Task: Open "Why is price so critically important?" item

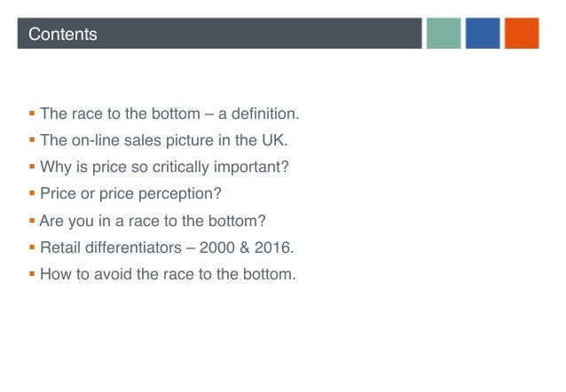Action: pos(164,167)
